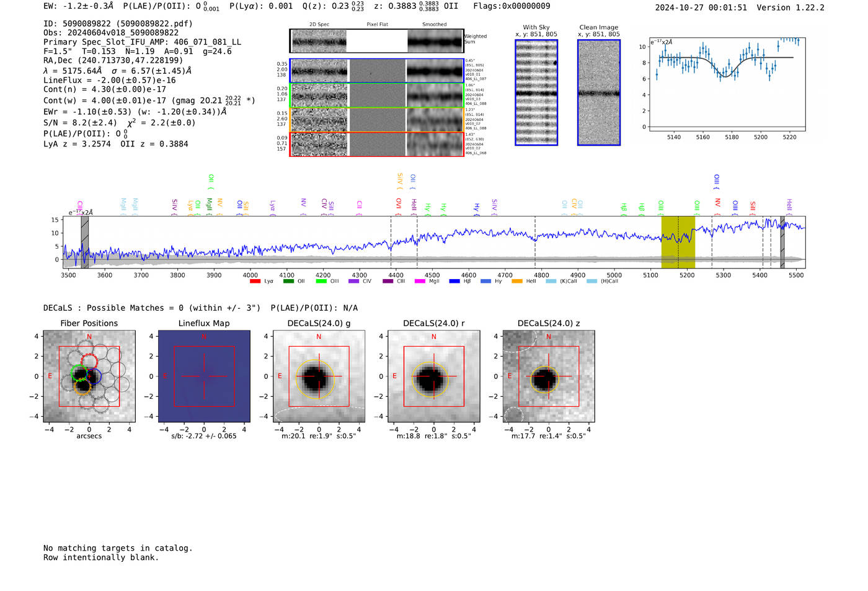The height and width of the screenshot is (591, 868).
Task: Select the (K)CaII legend swatch
Action: (x=551, y=282)
